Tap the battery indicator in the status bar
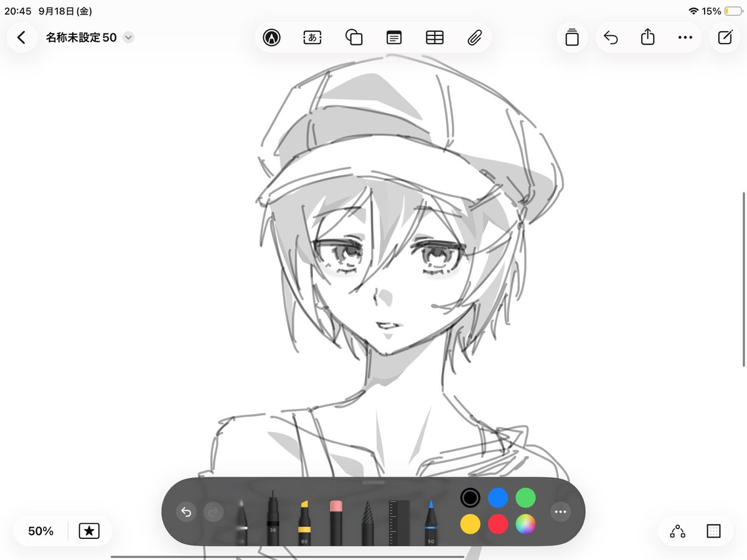The image size is (747, 560). pos(733,11)
